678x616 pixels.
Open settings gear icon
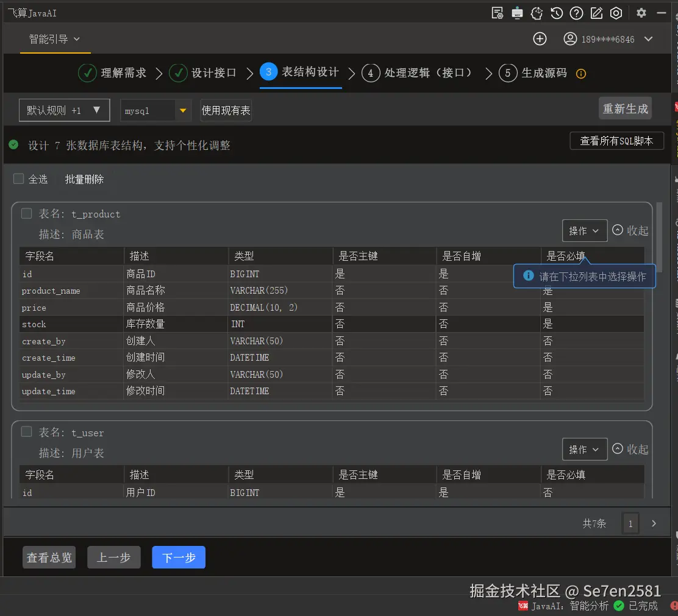point(641,13)
